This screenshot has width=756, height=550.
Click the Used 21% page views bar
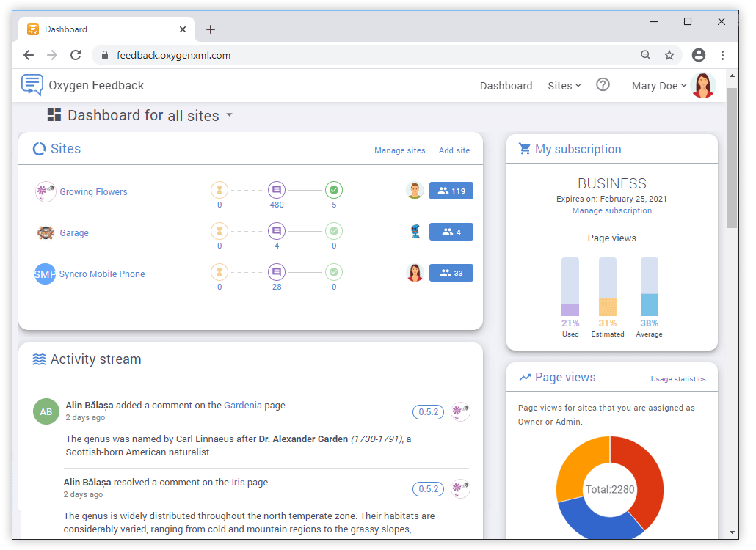(x=570, y=287)
